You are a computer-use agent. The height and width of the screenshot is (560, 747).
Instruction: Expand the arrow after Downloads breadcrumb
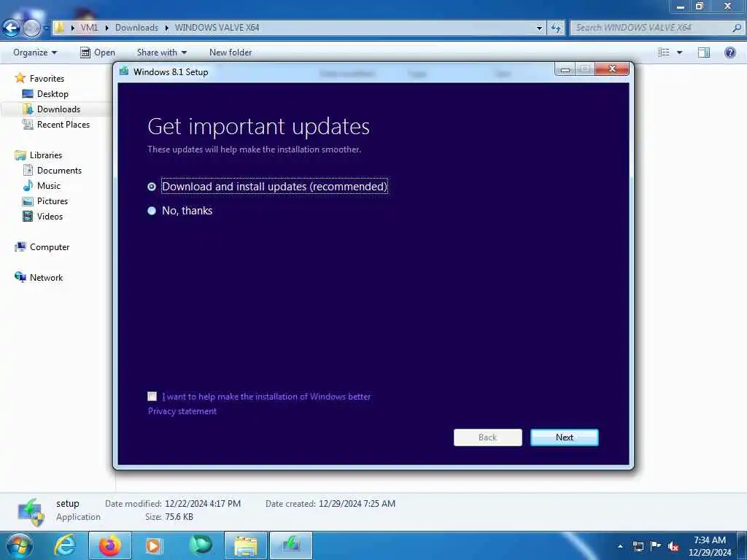click(x=167, y=28)
